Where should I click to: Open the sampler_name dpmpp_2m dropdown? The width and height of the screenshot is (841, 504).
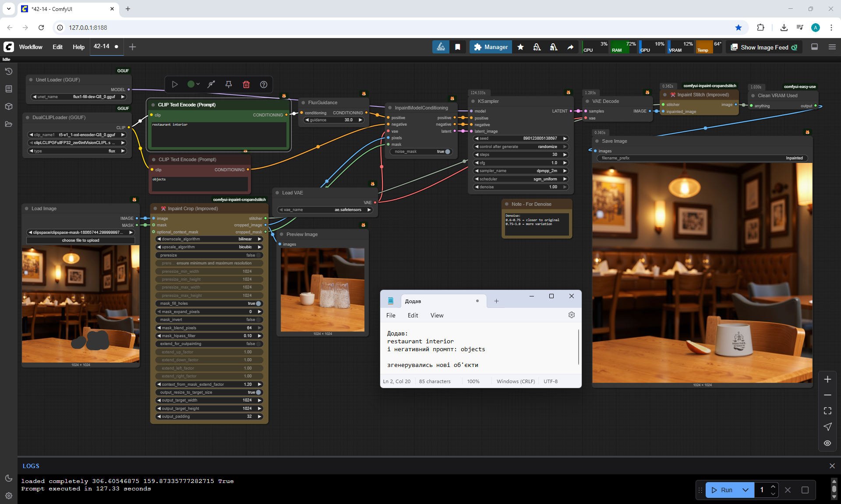[x=521, y=171]
